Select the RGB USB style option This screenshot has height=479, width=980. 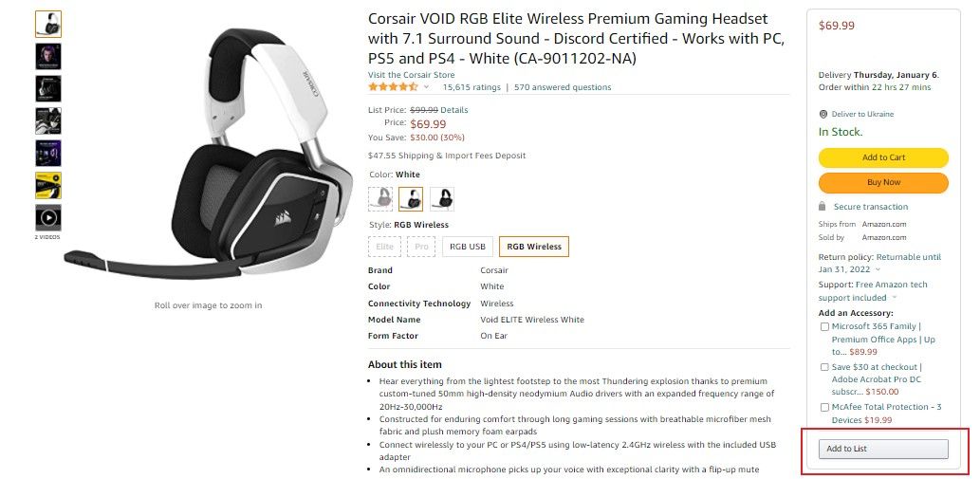pyautogui.click(x=468, y=247)
